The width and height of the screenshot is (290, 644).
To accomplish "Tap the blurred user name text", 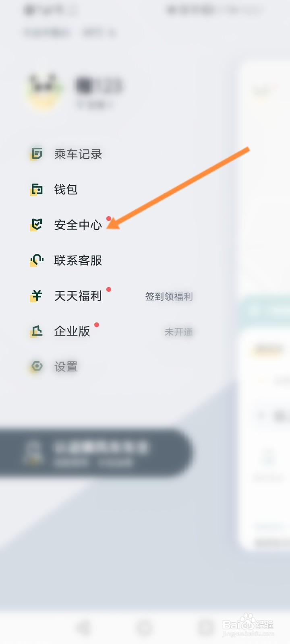I will pyautogui.click(x=99, y=86).
